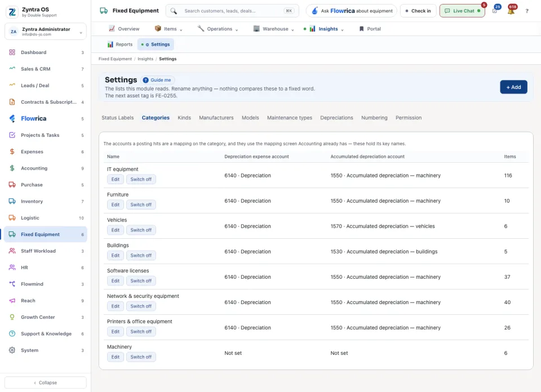Click the + Add button
This screenshot has height=392, width=541.
(x=513, y=87)
